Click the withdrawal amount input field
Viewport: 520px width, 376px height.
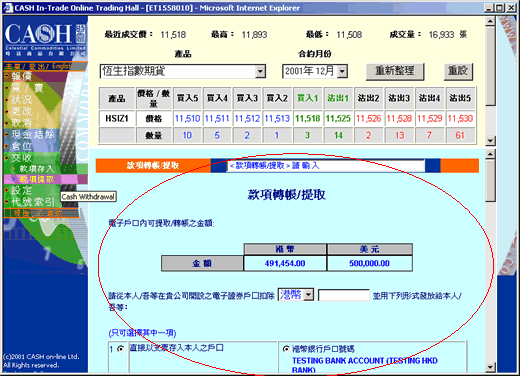point(344,295)
